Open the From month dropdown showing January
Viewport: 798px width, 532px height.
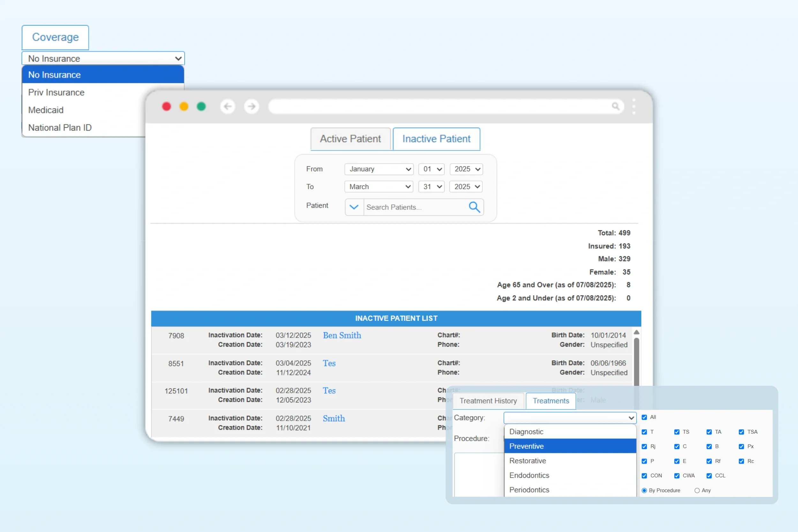378,169
